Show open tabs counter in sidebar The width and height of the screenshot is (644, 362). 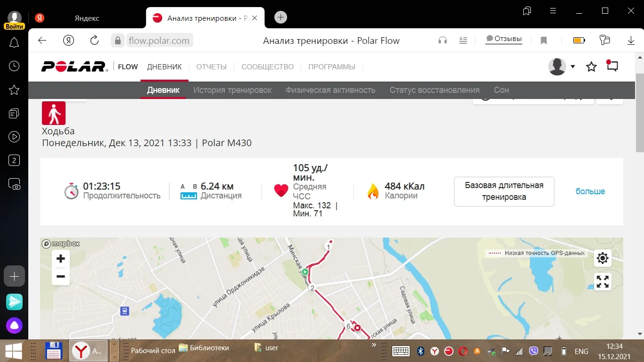(14, 160)
